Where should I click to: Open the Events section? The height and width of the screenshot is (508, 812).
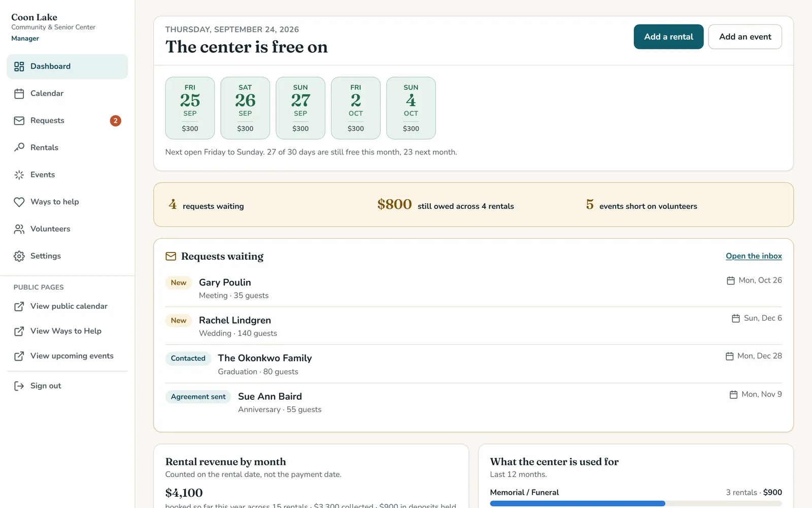(67, 175)
